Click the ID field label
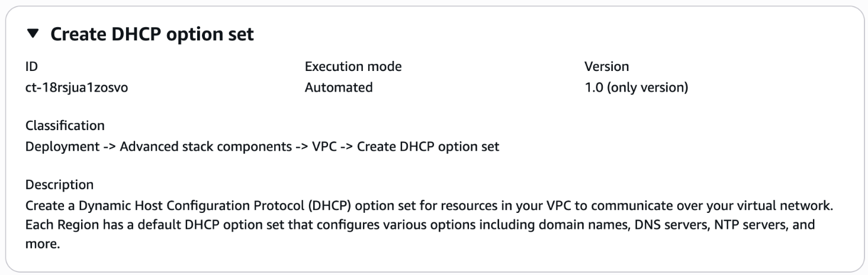The height and width of the screenshot is (275, 868). pos(31,67)
